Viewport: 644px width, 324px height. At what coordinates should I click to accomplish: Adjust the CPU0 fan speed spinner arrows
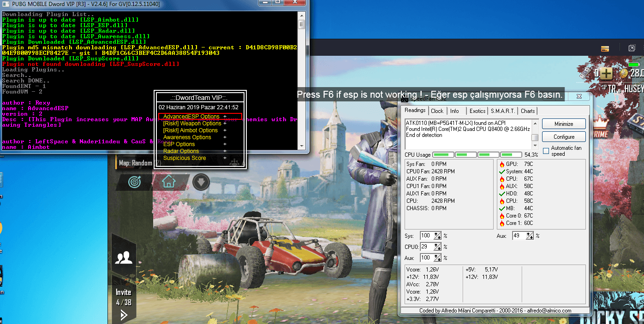438,247
